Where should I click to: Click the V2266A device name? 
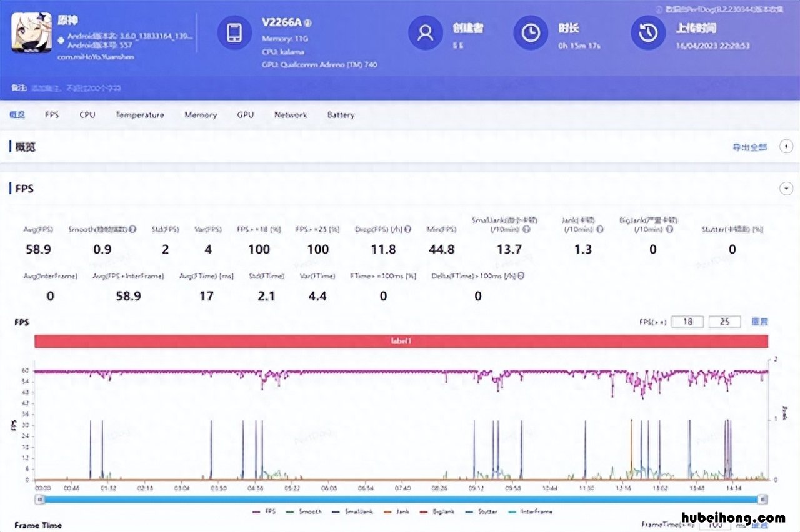[281, 23]
